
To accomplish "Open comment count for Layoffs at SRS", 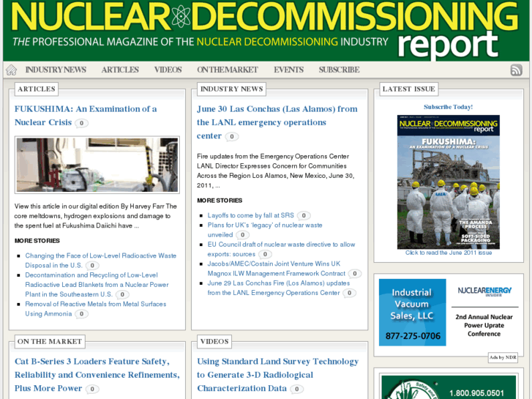I will pos(304,215).
